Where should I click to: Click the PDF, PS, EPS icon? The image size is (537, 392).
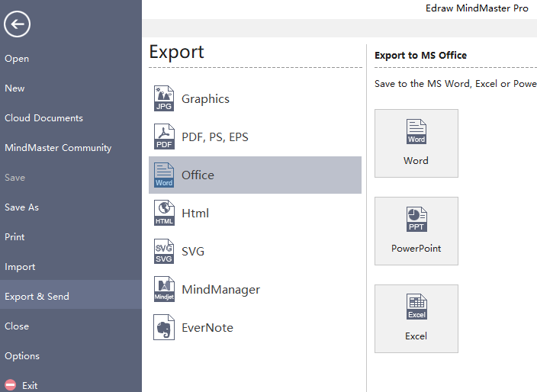(x=164, y=137)
